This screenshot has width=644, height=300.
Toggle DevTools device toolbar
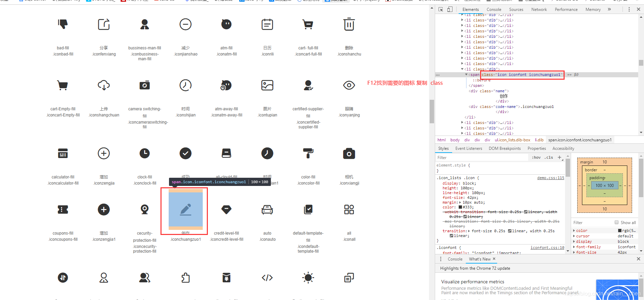click(x=450, y=10)
